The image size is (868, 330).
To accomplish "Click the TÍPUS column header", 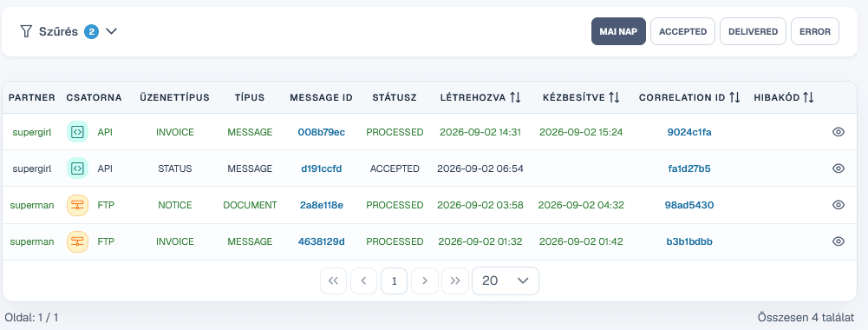I will tap(250, 97).
